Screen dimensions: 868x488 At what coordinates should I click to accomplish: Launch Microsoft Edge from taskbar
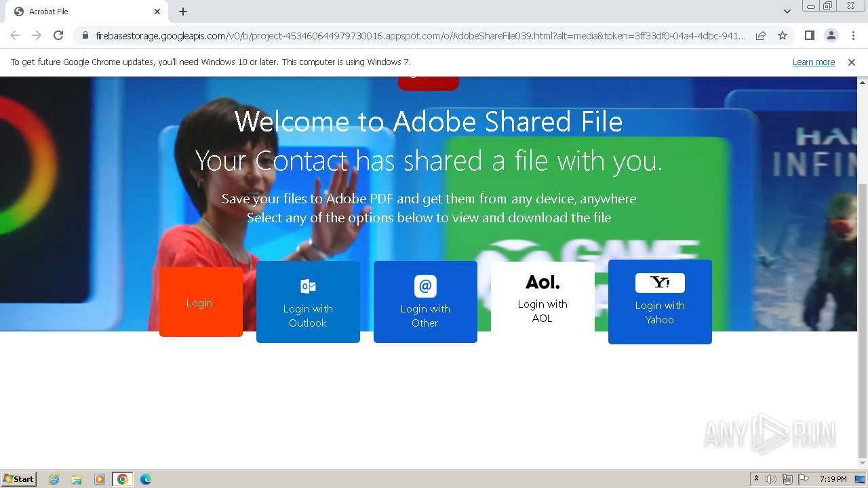tap(146, 479)
